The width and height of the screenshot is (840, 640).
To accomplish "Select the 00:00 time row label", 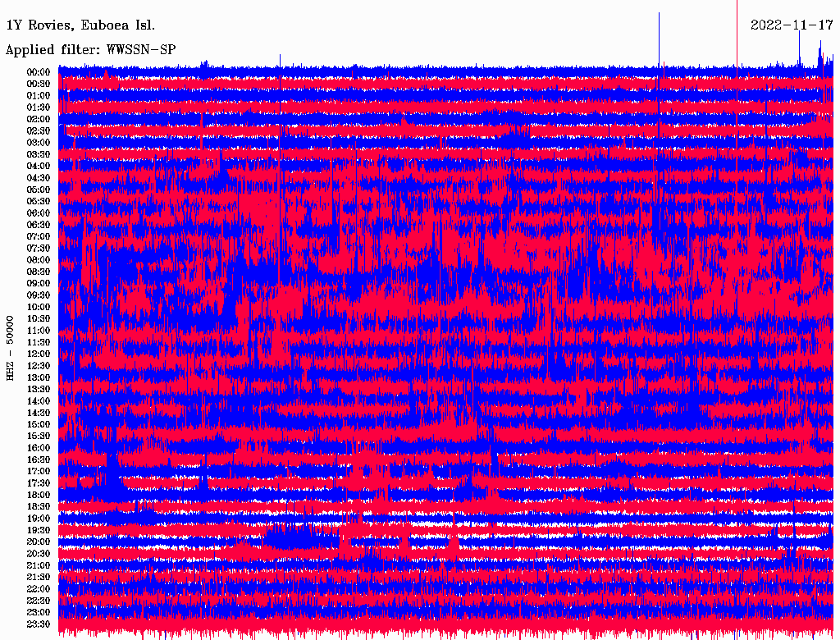I will click(39, 71).
